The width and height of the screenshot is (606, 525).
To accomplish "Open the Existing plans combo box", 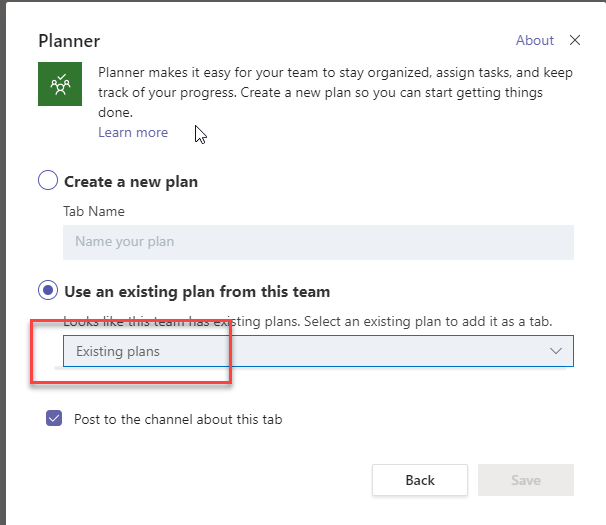I will pyautogui.click(x=318, y=351).
